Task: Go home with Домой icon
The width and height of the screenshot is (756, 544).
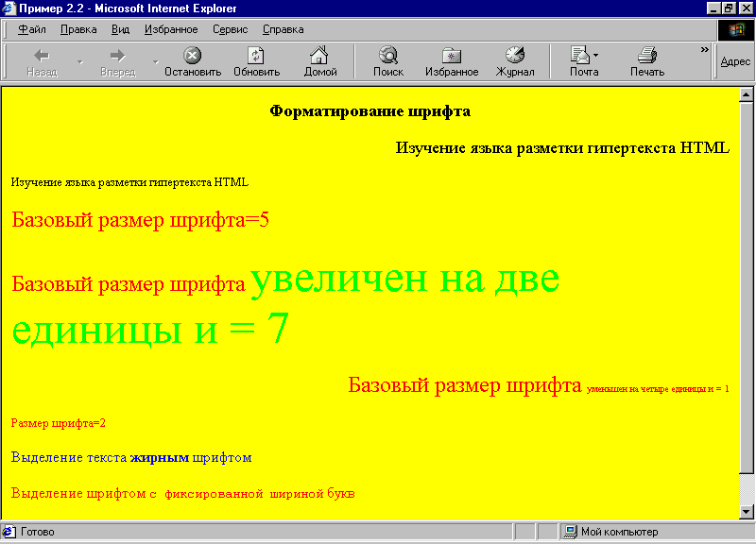Action: (x=319, y=56)
